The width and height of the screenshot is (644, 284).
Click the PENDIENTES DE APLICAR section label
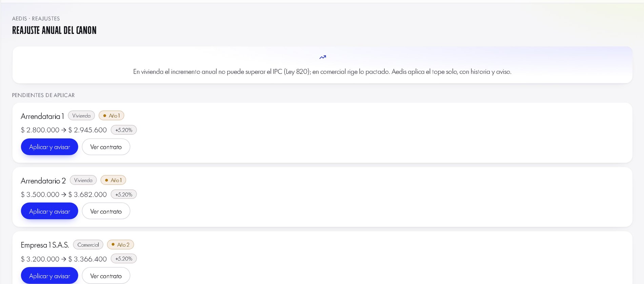pos(43,95)
